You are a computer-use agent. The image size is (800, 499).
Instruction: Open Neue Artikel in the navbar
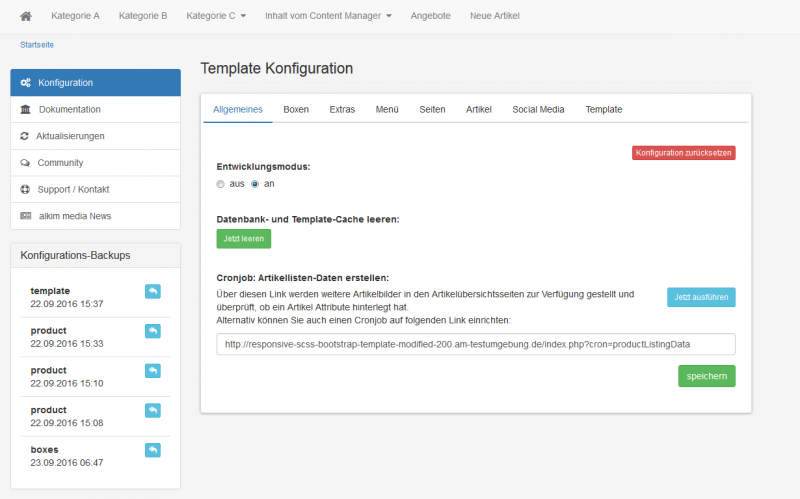(x=494, y=16)
